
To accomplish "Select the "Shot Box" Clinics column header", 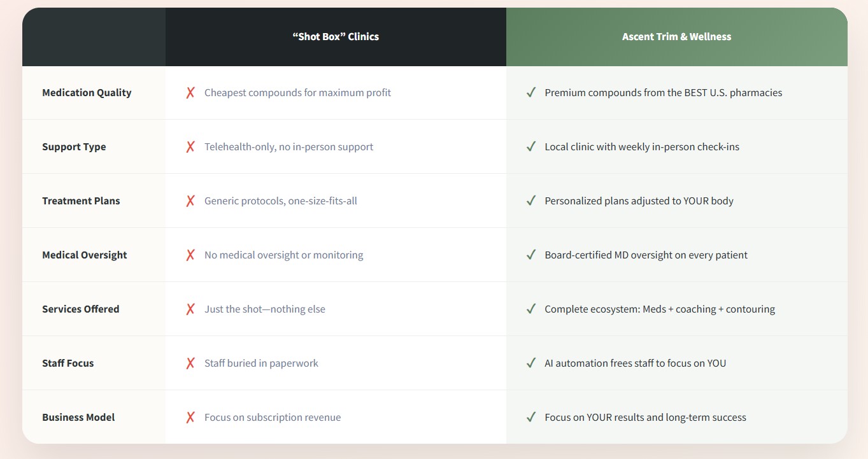I will (x=336, y=37).
